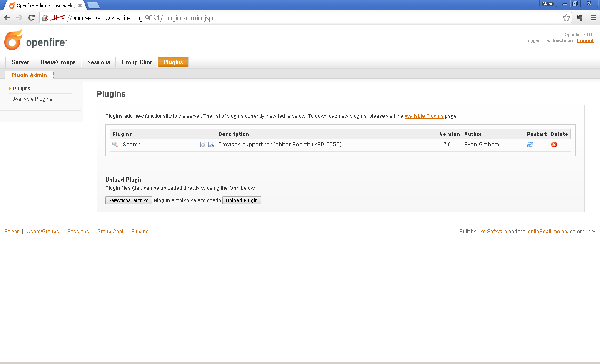
Task: Open the Chrome menu icon
Action: click(x=593, y=18)
